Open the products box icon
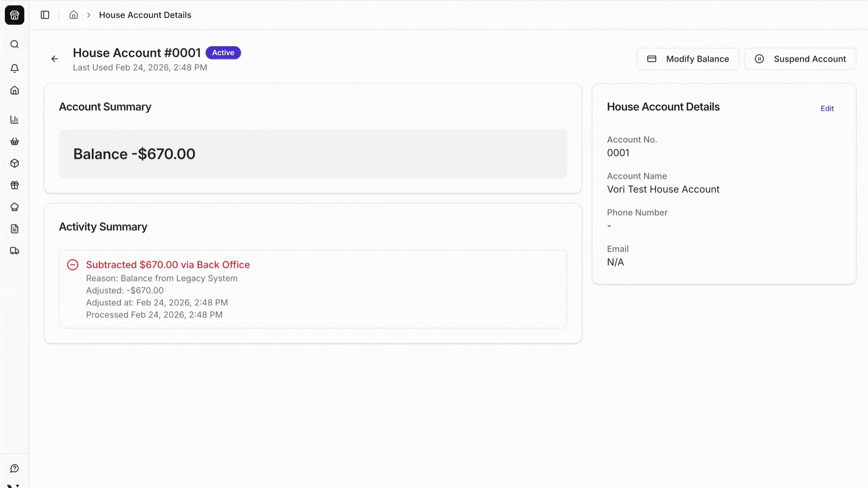868x488 pixels. coord(14,163)
